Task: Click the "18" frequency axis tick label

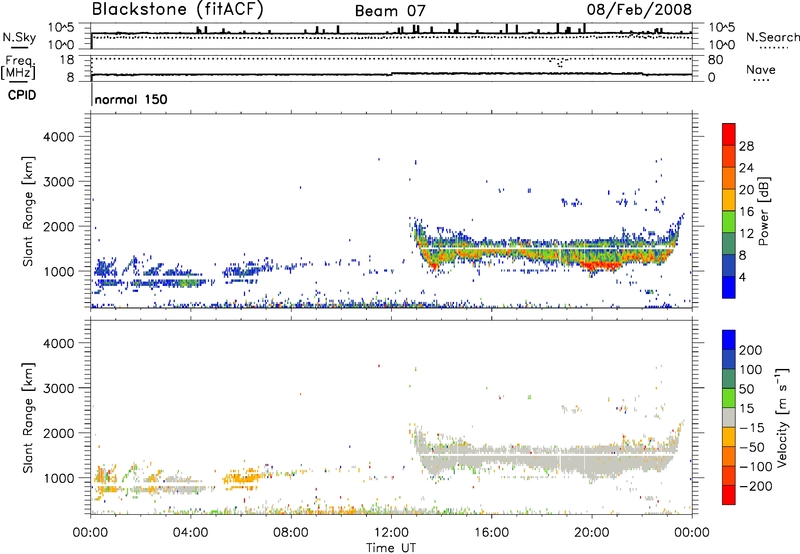Action: (x=67, y=60)
